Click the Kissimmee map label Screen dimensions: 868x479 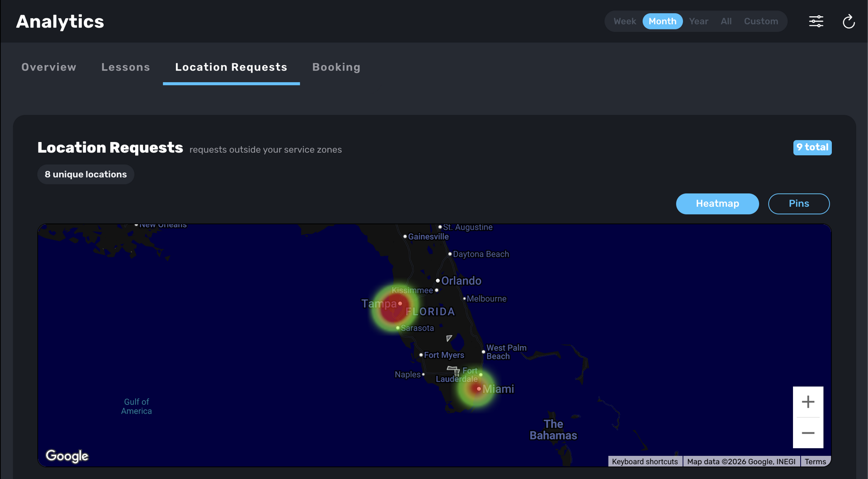point(412,290)
